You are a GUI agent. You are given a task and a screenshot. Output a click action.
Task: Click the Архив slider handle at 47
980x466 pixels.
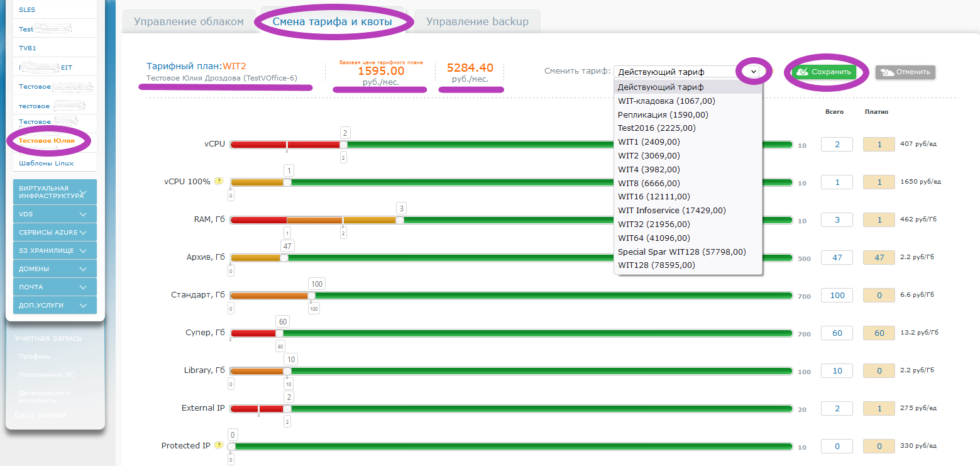tap(284, 258)
